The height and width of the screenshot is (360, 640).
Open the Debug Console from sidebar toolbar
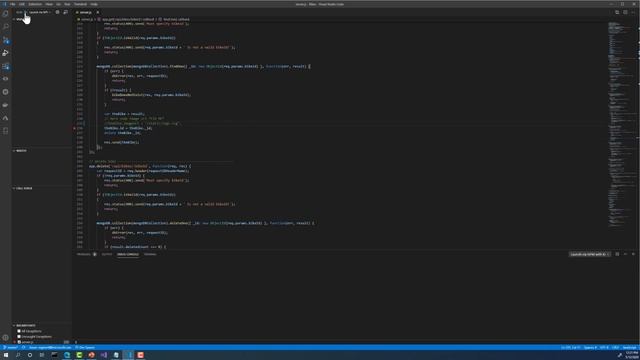(x=65, y=12)
